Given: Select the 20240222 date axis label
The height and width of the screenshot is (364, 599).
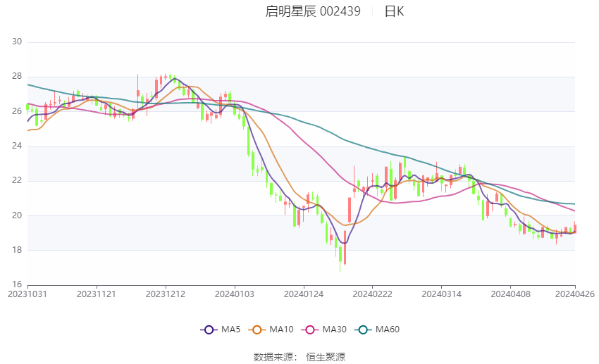Looking at the screenshot, I should (373, 294).
